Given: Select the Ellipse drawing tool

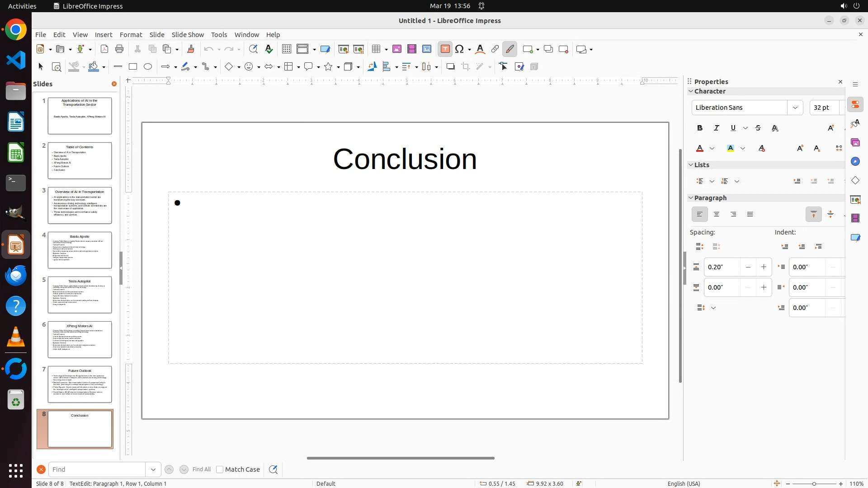Looking at the screenshot, I should [x=148, y=67].
